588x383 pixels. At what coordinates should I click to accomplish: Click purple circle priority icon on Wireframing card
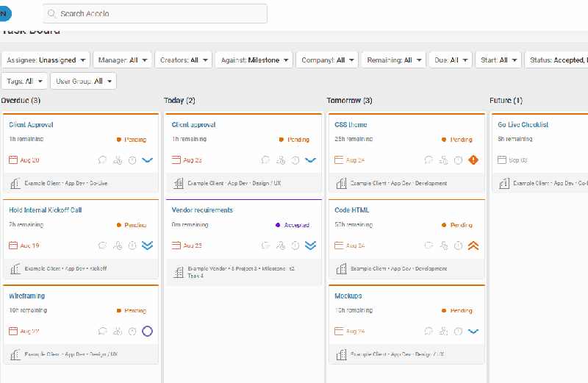(x=148, y=332)
